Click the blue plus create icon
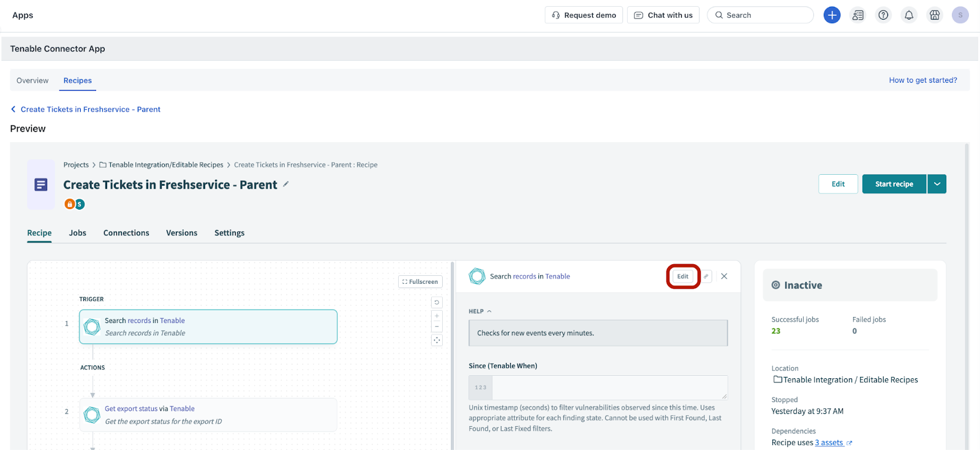The image size is (980, 450). pyautogui.click(x=832, y=15)
